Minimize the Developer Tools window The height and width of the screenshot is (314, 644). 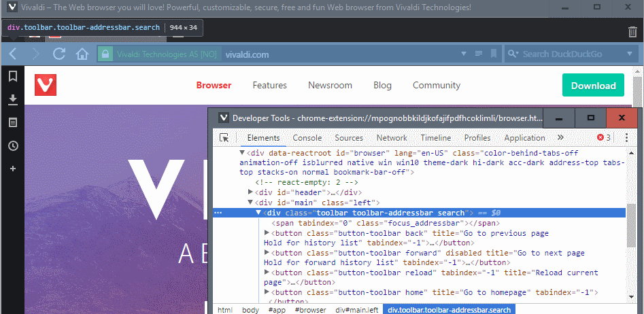click(558, 118)
